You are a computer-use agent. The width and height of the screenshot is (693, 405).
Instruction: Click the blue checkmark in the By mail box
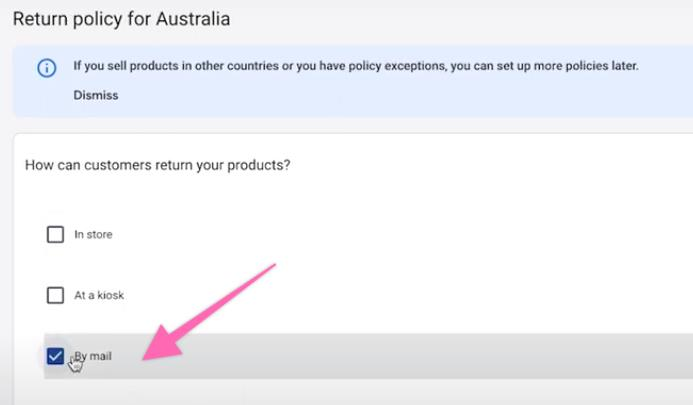coord(55,356)
